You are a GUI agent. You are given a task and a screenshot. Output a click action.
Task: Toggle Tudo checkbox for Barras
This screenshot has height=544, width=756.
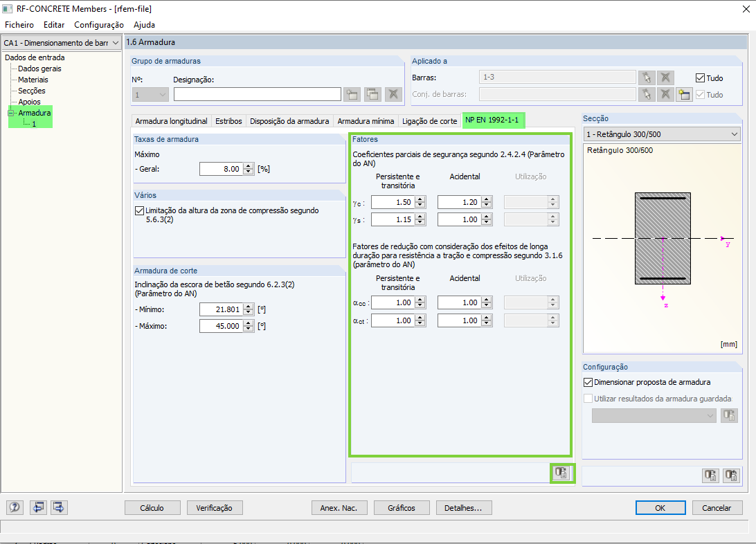pyautogui.click(x=700, y=78)
